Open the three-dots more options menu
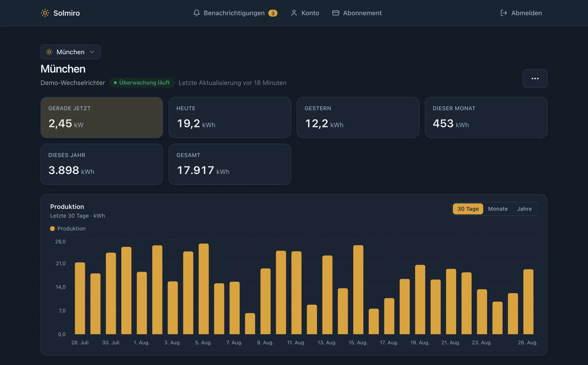The width and height of the screenshot is (588, 365). pos(535,78)
